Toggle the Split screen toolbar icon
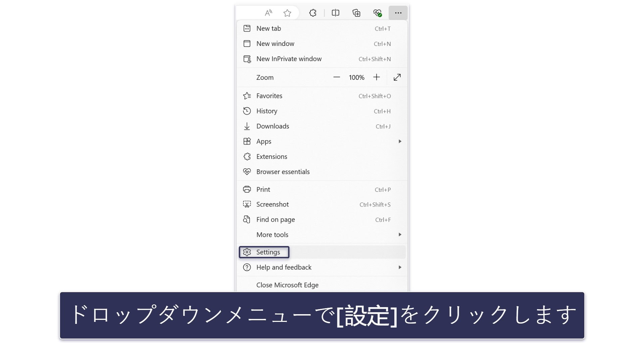The image size is (644, 343). (335, 13)
